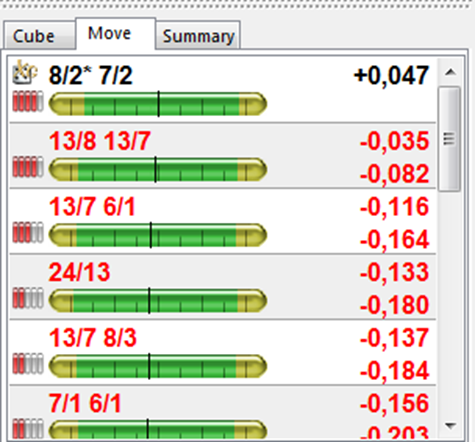Click the analysis level bars for 13/7 6/1
The height and width of the screenshot is (442, 475).
point(28,232)
